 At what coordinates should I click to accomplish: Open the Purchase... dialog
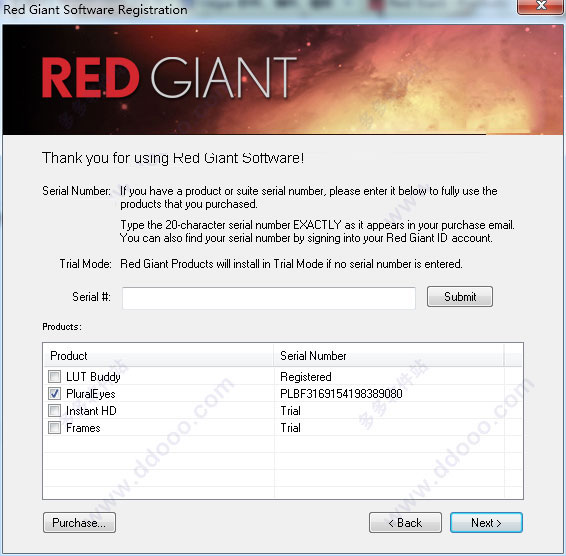point(79,522)
